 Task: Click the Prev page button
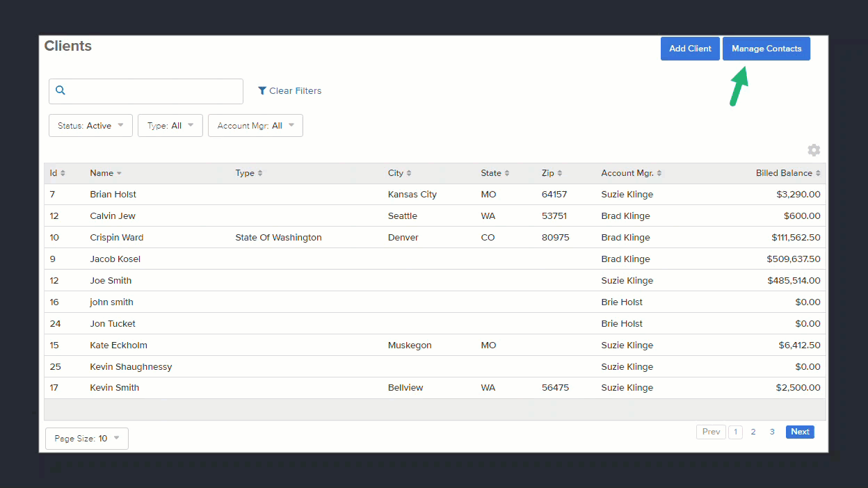711,432
